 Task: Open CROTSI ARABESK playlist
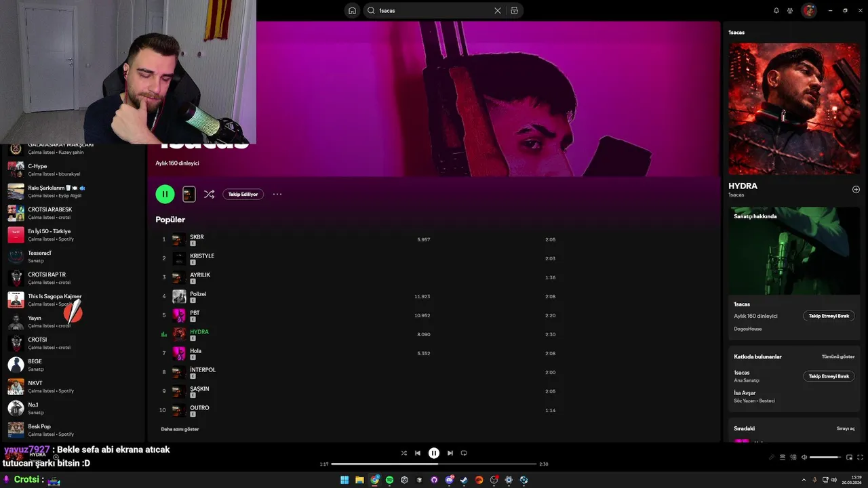[73, 213]
